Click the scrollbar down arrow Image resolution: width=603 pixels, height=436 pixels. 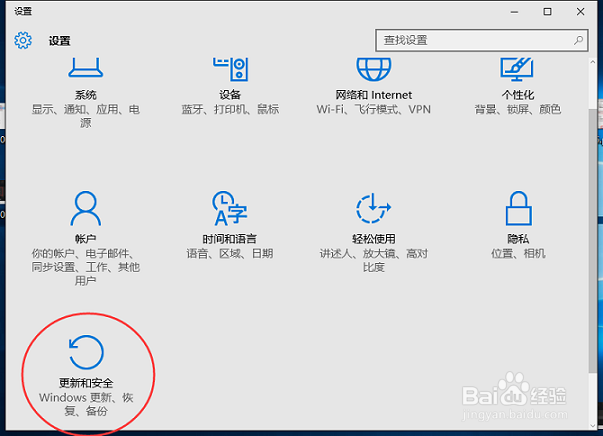coord(592,425)
